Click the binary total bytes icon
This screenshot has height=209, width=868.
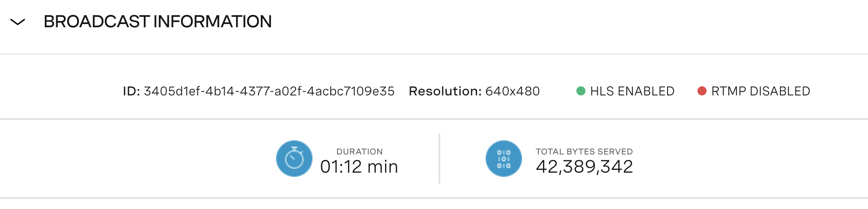[503, 159]
